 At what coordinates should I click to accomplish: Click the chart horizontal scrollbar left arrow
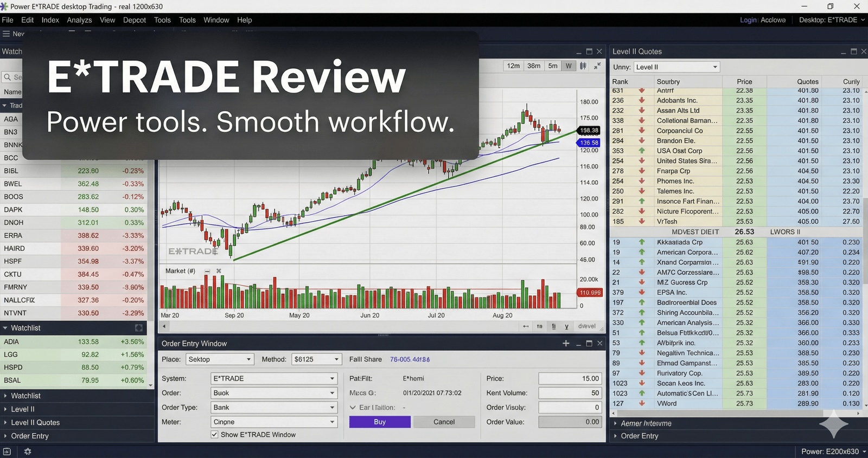pyautogui.click(x=164, y=326)
